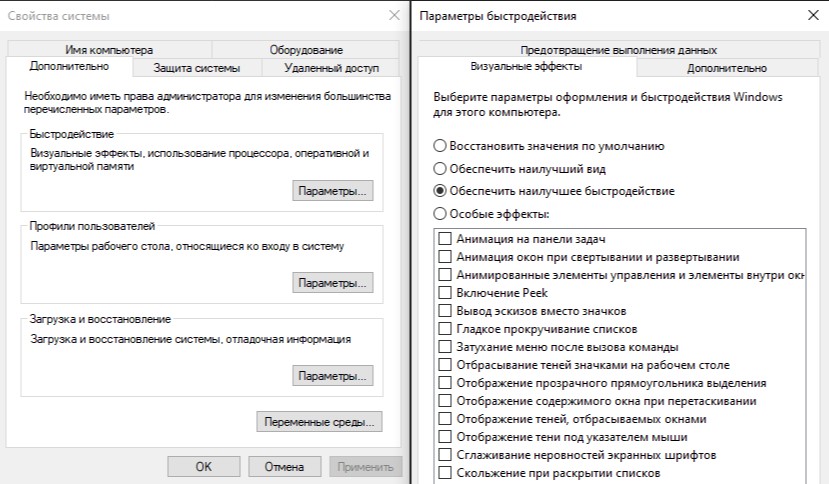Screen dimensions: 829x484
Task: Open the Оборудование tab
Action: (306, 49)
